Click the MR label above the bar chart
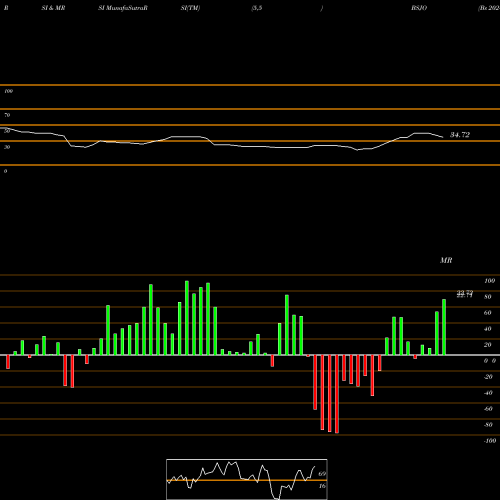 [x=446, y=260]
